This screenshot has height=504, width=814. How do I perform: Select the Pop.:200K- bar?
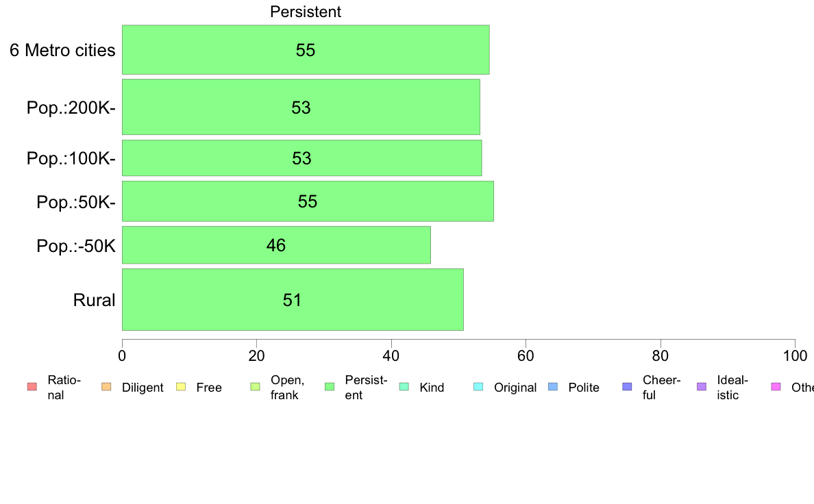301,107
